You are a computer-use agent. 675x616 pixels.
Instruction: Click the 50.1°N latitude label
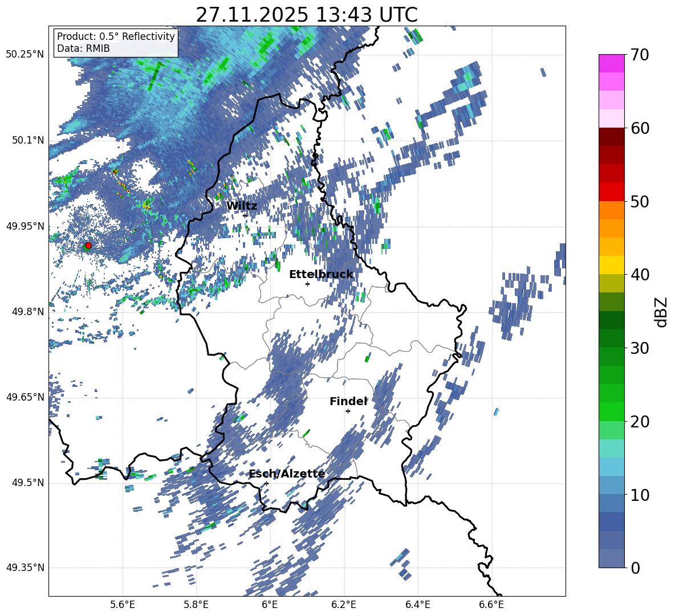click(28, 140)
